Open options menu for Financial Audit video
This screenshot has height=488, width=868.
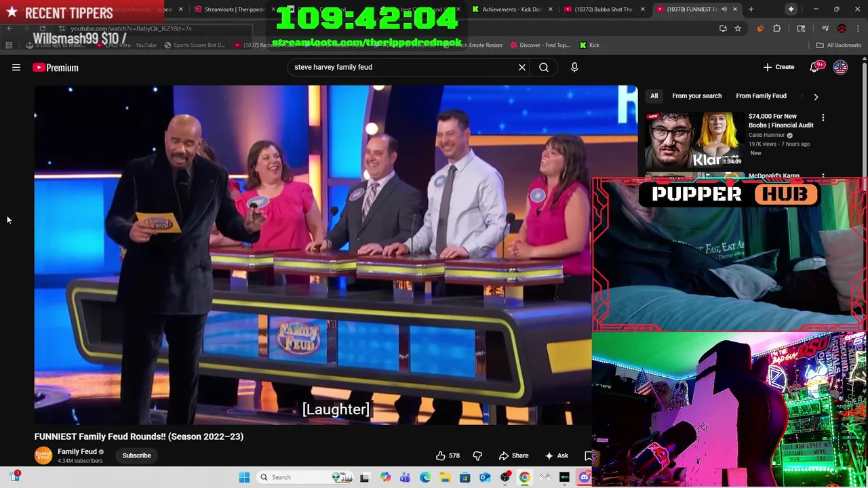coord(823,118)
